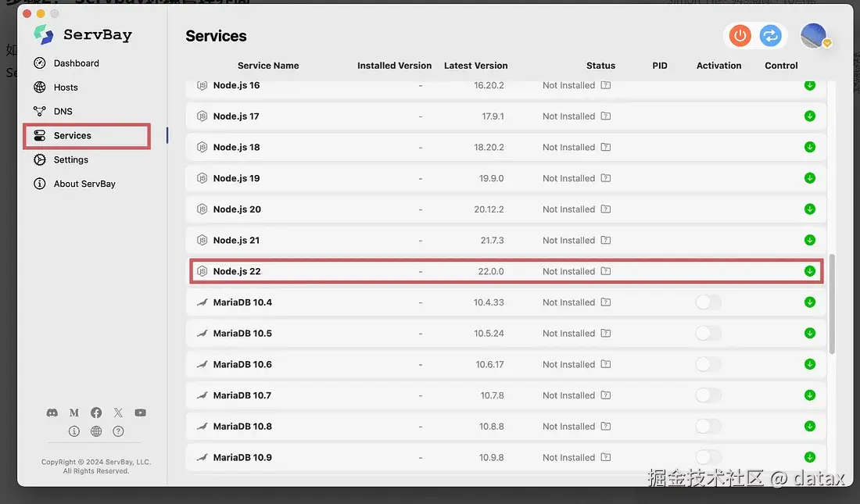This screenshot has height=504, width=860.
Task: Open the user avatar profile
Action: pos(814,36)
